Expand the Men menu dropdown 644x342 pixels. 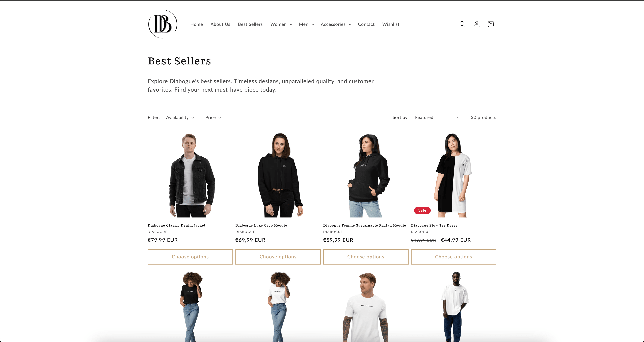pyautogui.click(x=307, y=24)
